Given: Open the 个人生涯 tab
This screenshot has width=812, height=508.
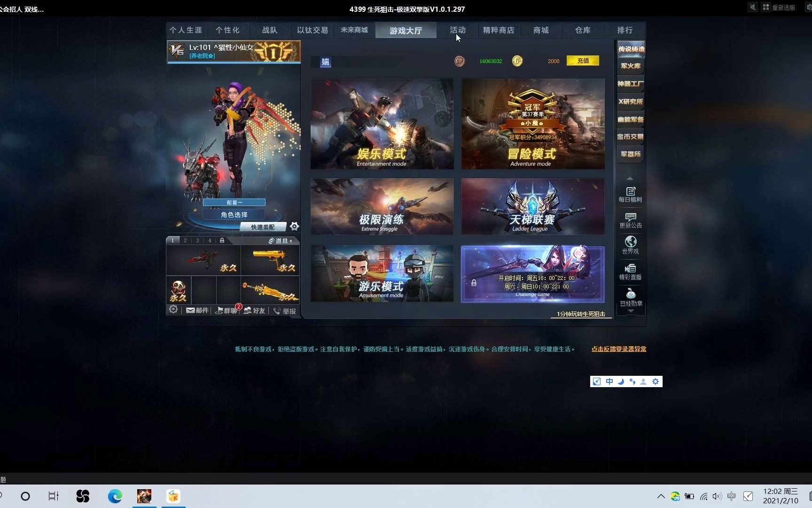Looking at the screenshot, I should (186, 30).
